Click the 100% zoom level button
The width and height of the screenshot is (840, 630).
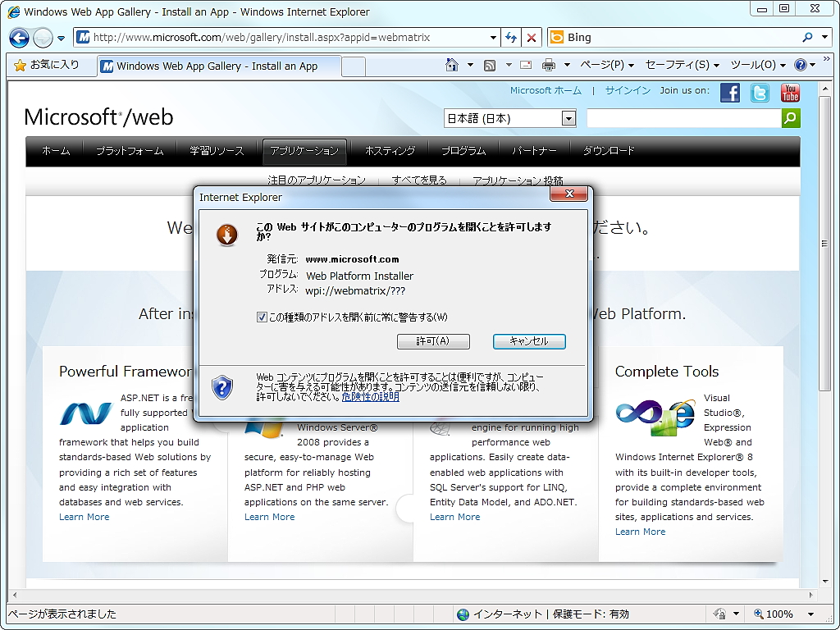point(773,614)
